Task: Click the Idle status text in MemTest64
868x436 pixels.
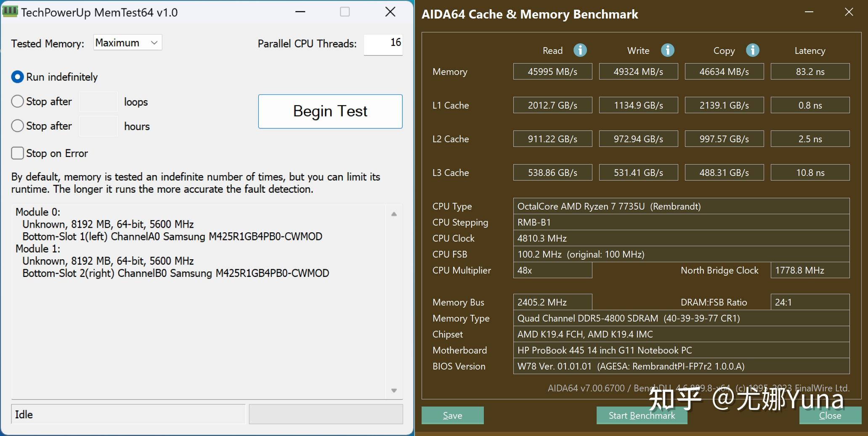Action: (24, 415)
